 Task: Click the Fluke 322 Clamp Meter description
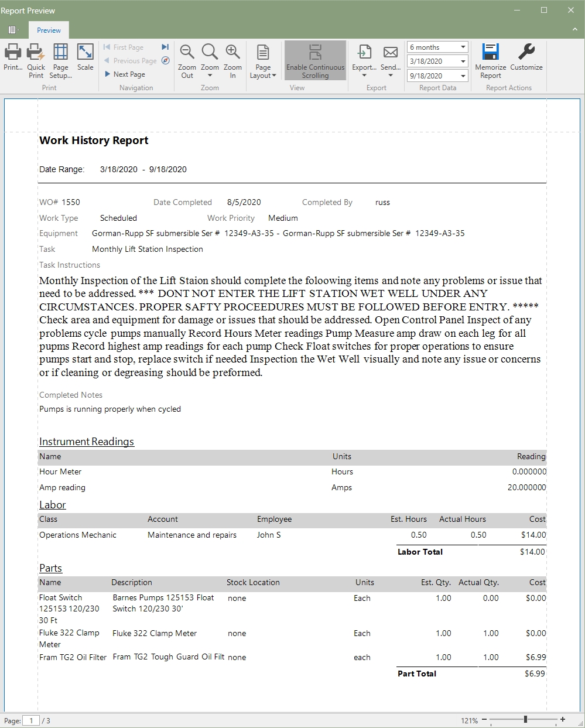click(155, 633)
